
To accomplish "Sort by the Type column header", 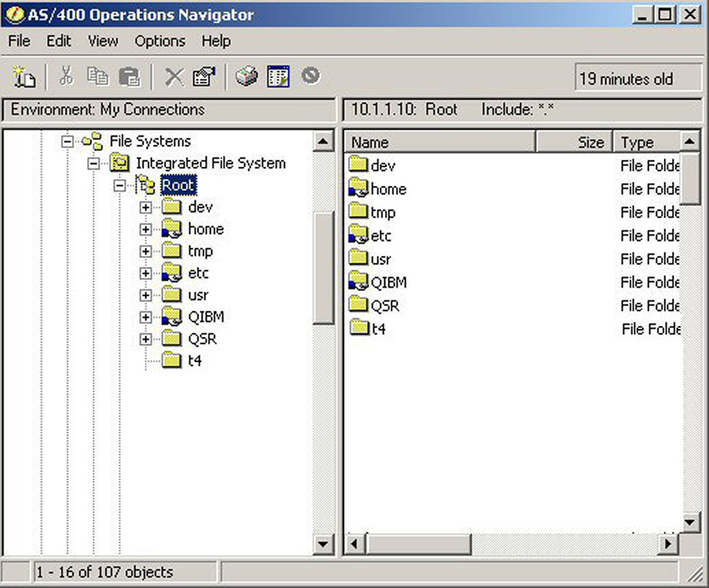I will 647,142.
